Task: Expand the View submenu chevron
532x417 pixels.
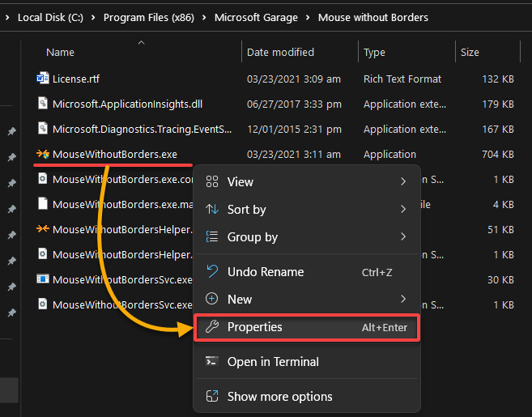Action: point(403,181)
